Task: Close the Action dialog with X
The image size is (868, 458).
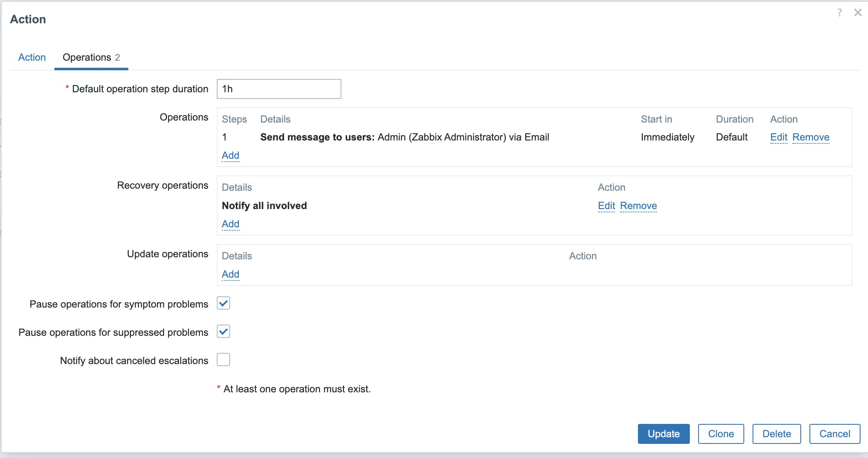Action: [x=858, y=12]
